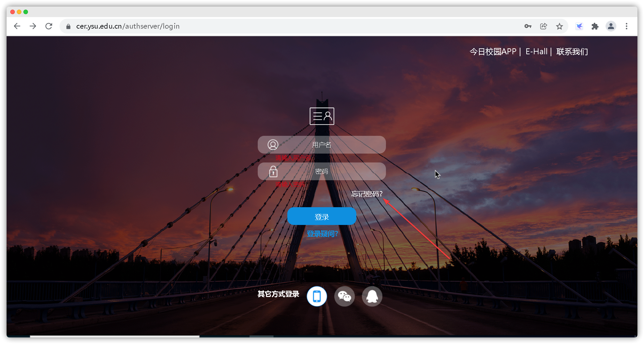Screen dimensions: 644x344
Task: Open 联系我们 contact link
Action: click(572, 52)
